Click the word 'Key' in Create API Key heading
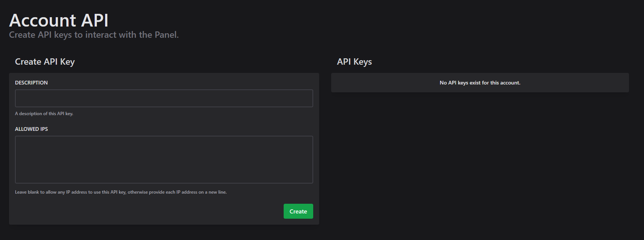This screenshot has height=240, width=644. [x=67, y=62]
